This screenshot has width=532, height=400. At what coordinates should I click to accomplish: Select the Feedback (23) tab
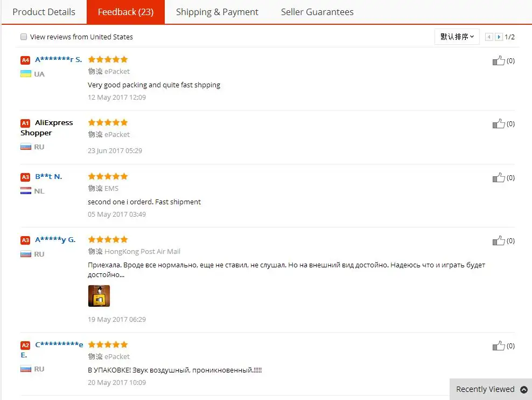coord(125,12)
